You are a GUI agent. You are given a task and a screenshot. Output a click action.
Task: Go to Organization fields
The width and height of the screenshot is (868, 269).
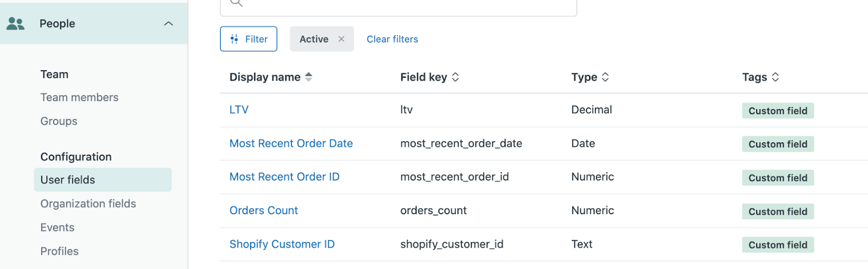88,204
